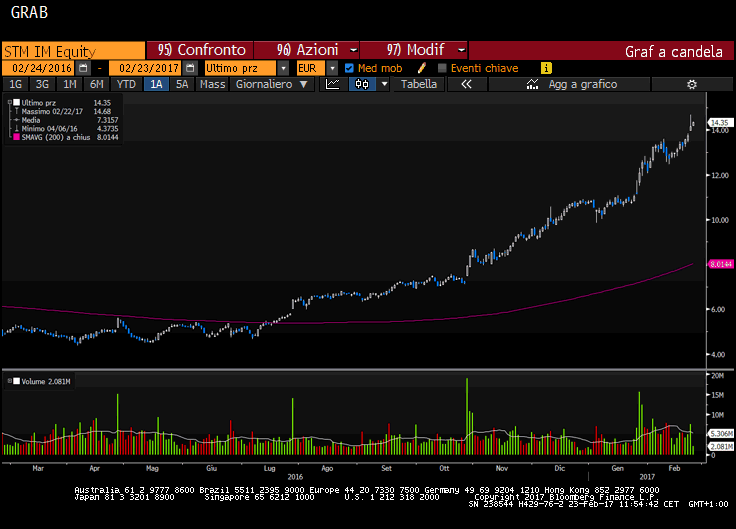The height and width of the screenshot is (529, 736).
Task: Open the yellow info icon
Action: 546,68
